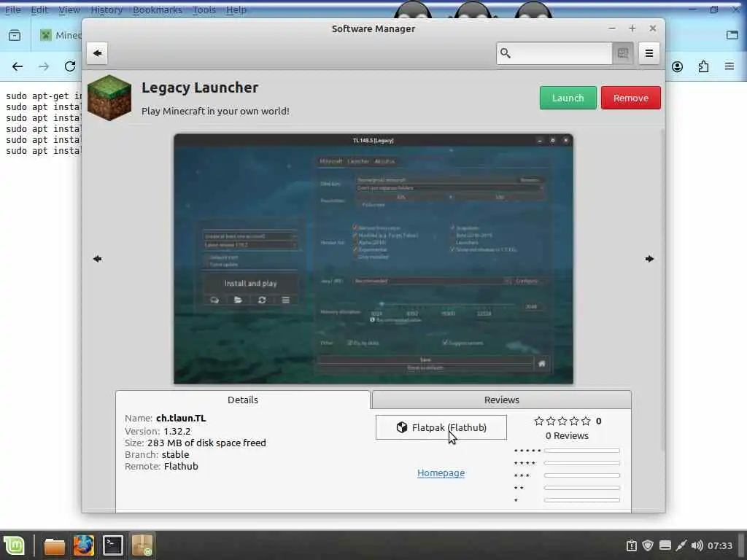Show next screenshot with right arrow
This screenshot has height=560, width=747.
tap(649, 259)
